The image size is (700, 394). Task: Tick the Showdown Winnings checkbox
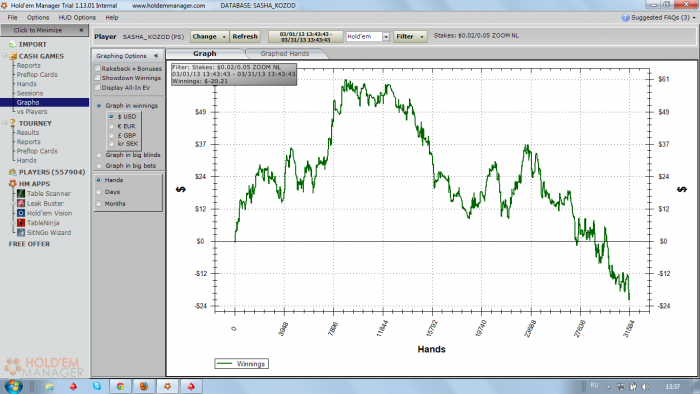click(97, 78)
